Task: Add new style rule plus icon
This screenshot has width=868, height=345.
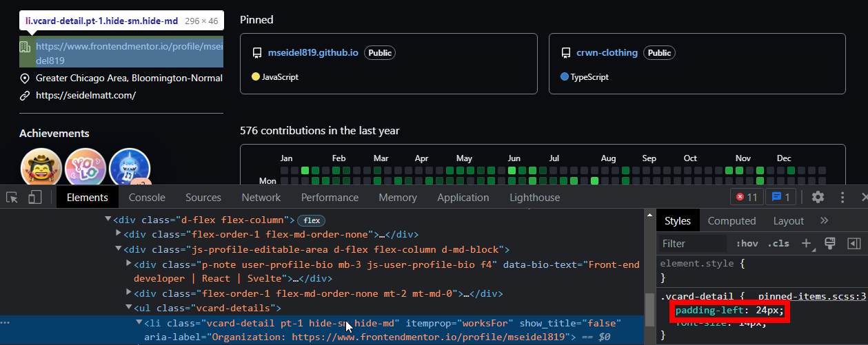Action: pos(806,243)
